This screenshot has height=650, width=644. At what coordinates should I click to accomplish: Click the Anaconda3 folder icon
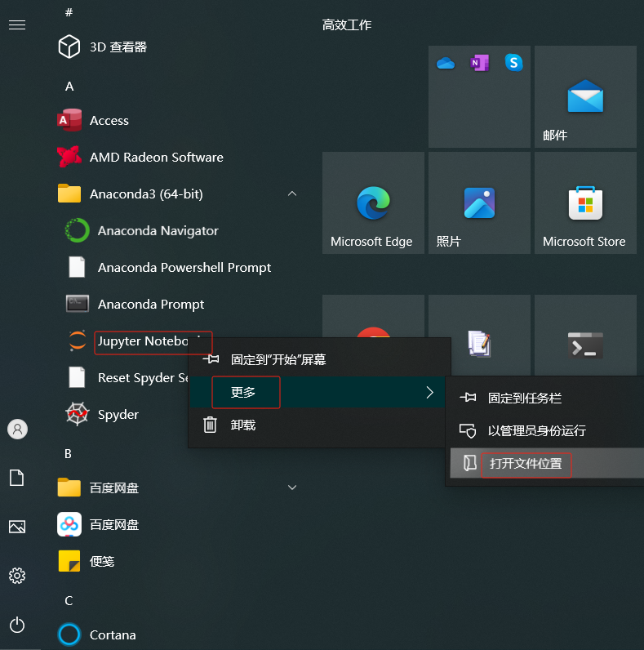coord(69,194)
